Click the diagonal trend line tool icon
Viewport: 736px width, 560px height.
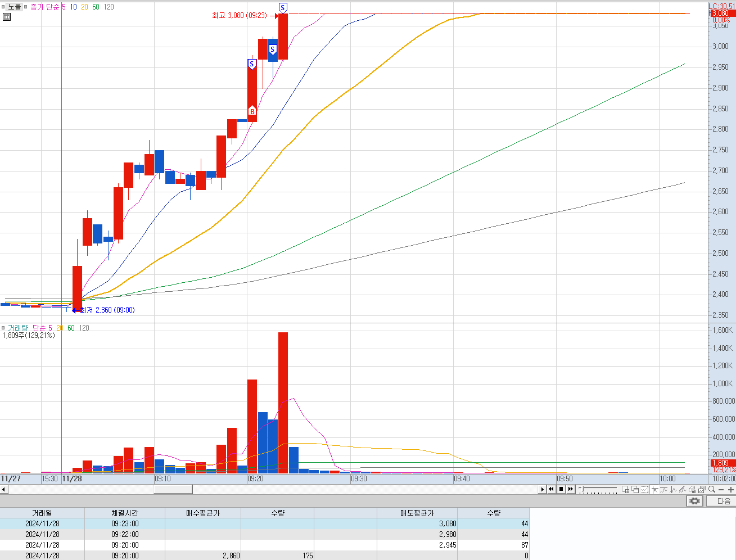pos(683,490)
